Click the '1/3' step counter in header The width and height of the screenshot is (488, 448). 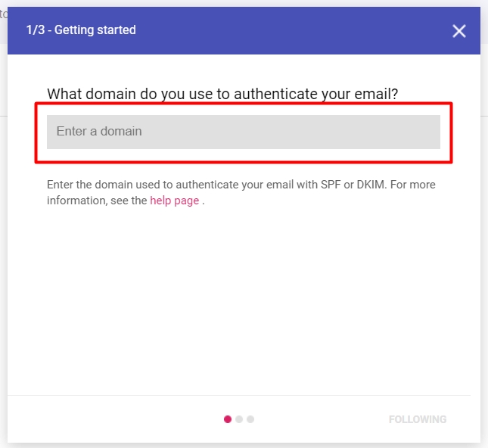35,30
